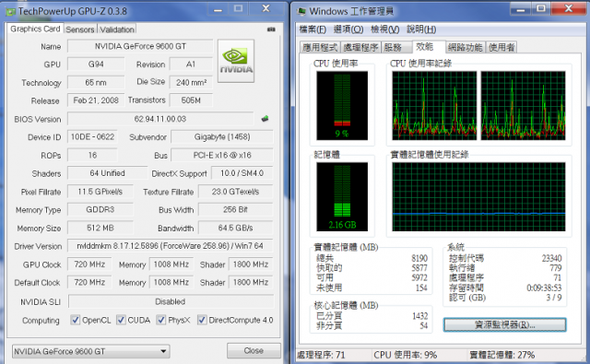
Task: Click the ROPs field showing 16
Action: [92, 156]
